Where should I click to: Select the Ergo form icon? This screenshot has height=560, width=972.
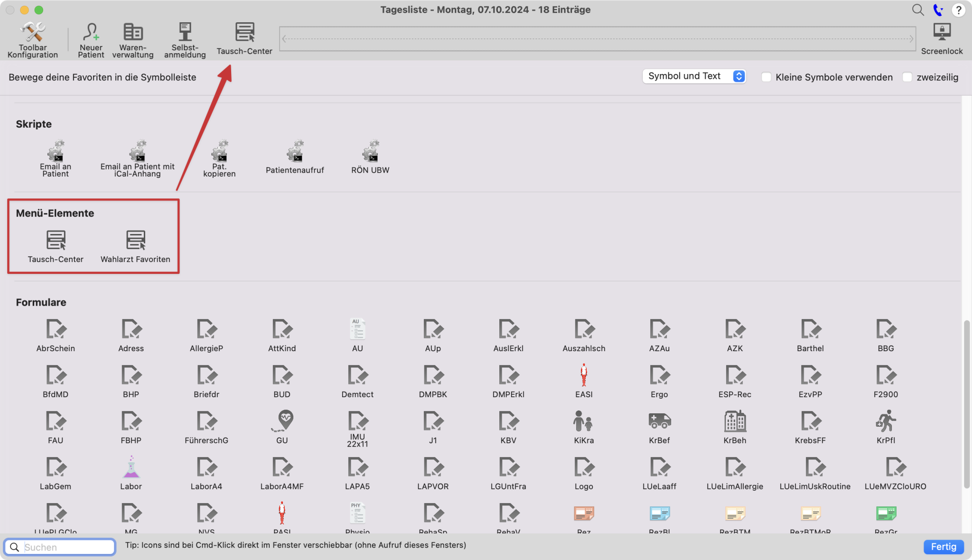pos(659,381)
